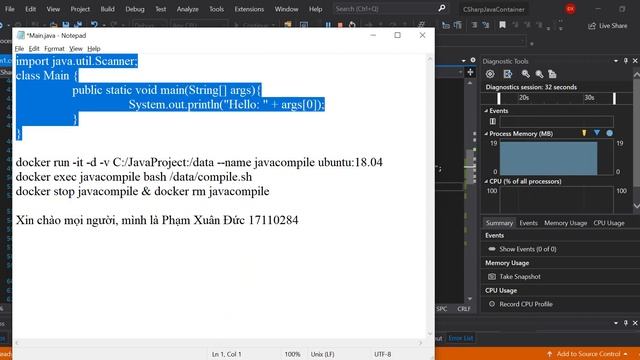640x360 pixels.
Task: Open the Notepad Edit menu
Action: pos(34,49)
